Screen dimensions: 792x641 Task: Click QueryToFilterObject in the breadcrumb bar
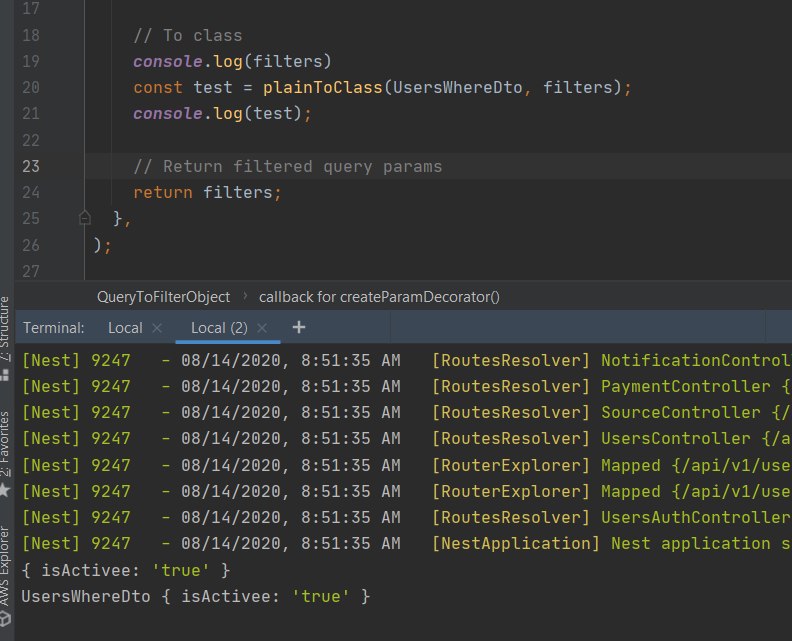pyautogui.click(x=163, y=297)
